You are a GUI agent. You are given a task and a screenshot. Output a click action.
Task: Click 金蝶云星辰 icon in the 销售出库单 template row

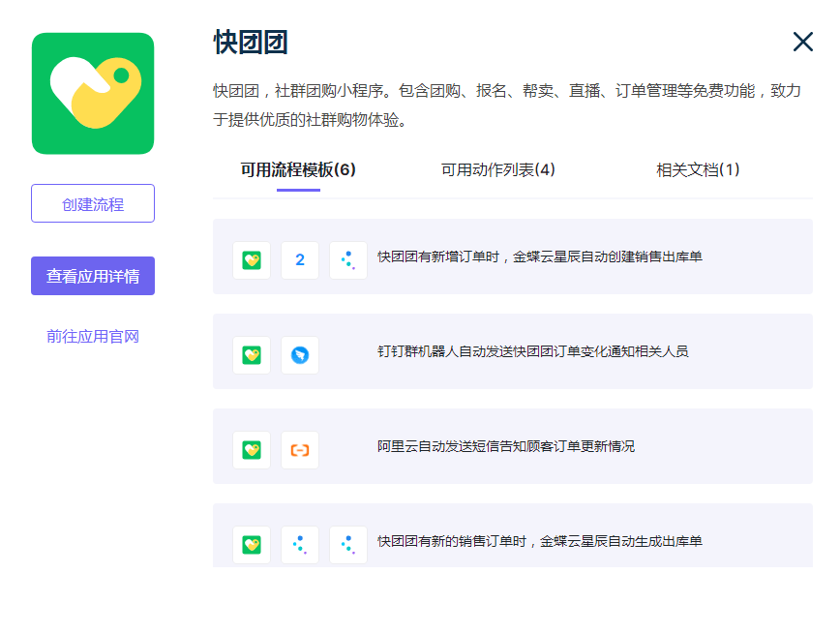point(348,260)
